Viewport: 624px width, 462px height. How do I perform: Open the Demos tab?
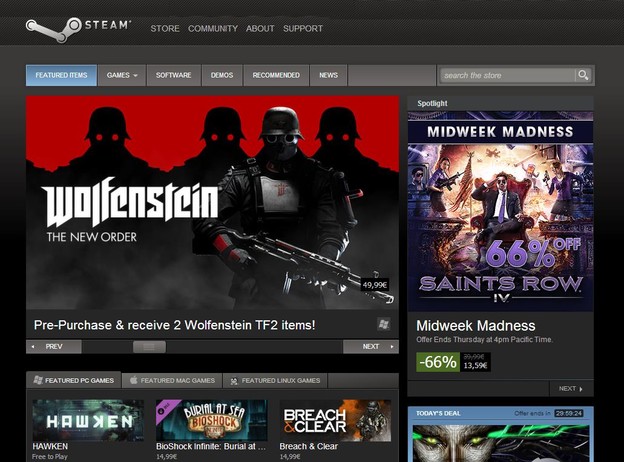click(x=222, y=75)
